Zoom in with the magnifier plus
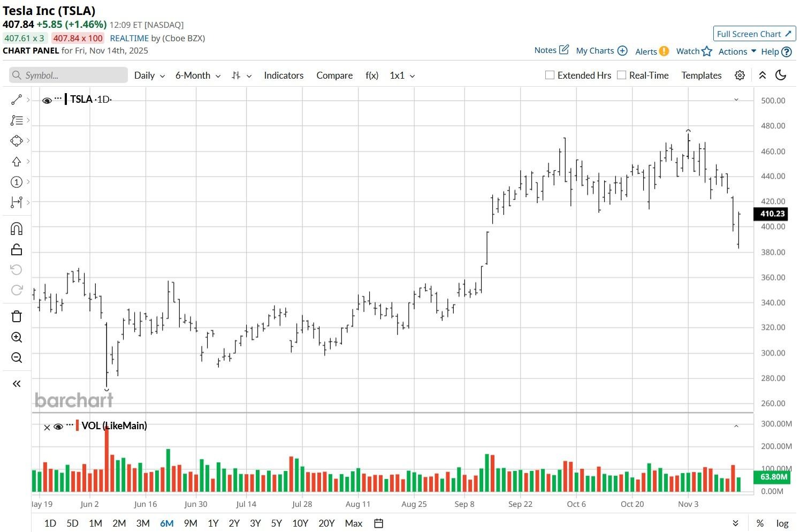 [x=17, y=337]
